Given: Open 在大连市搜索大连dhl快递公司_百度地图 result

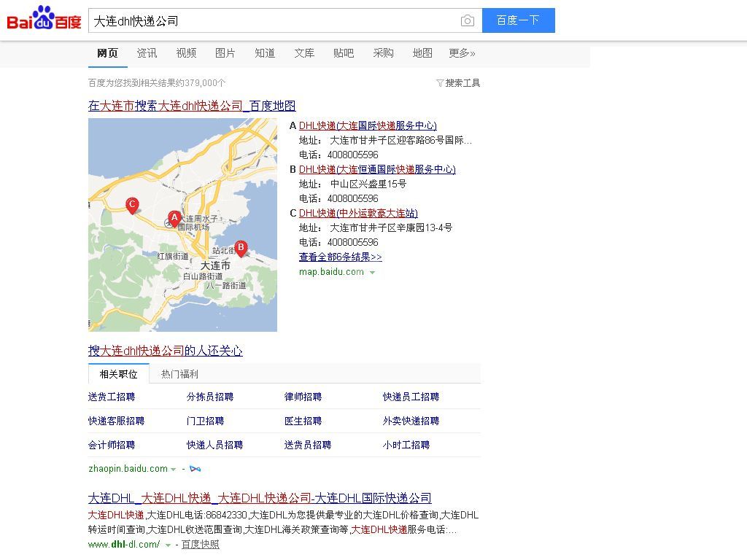Looking at the screenshot, I should point(192,106).
